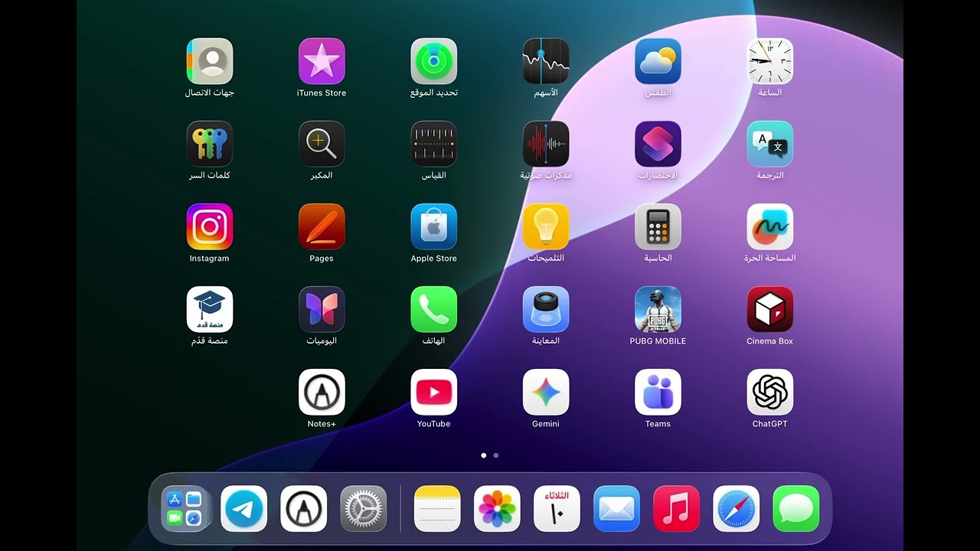Open the Cinema Box app

770,309
